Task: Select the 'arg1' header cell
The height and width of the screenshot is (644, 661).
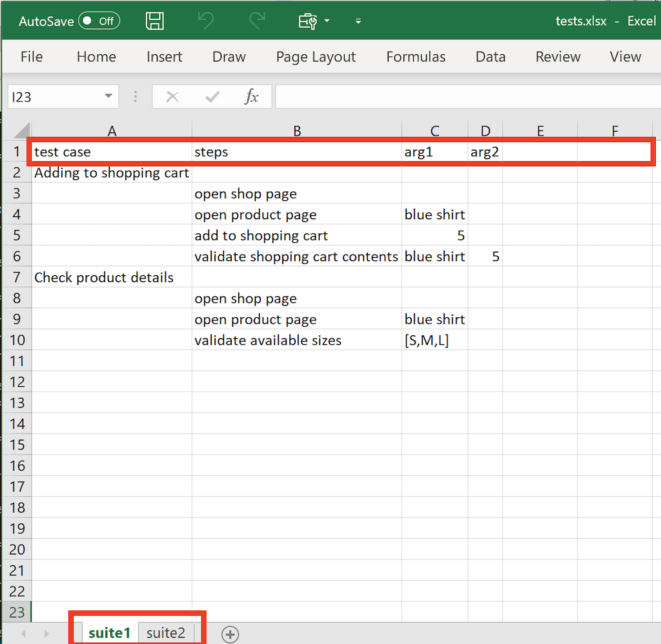Action: point(434,151)
